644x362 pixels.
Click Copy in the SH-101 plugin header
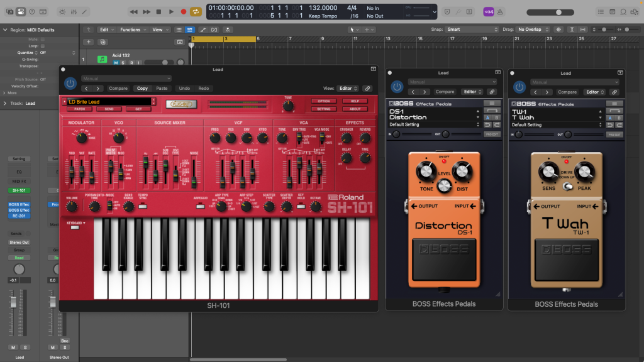pyautogui.click(x=142, y=88)
